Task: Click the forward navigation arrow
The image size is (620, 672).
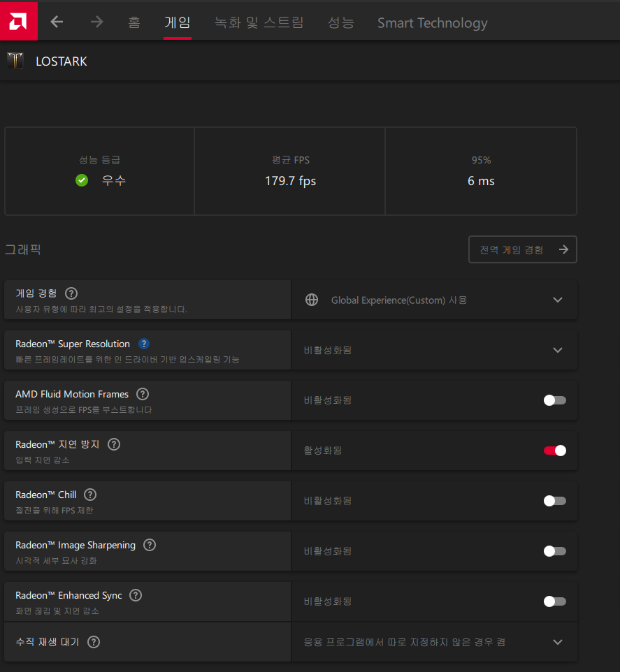Action: pos(96,22)
